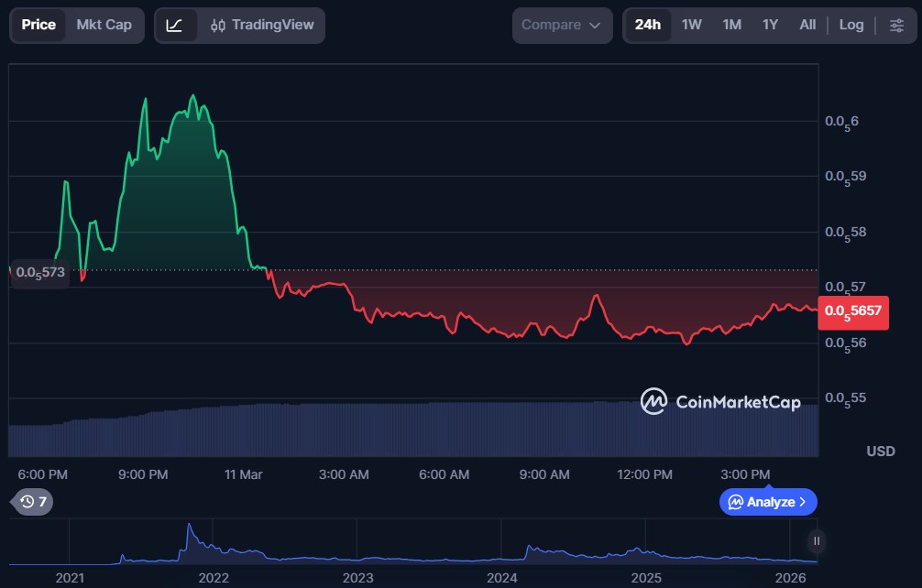Click the CoinMarketCap logo watermark
This screenshot has height=588, width=922.
[720, 401]
